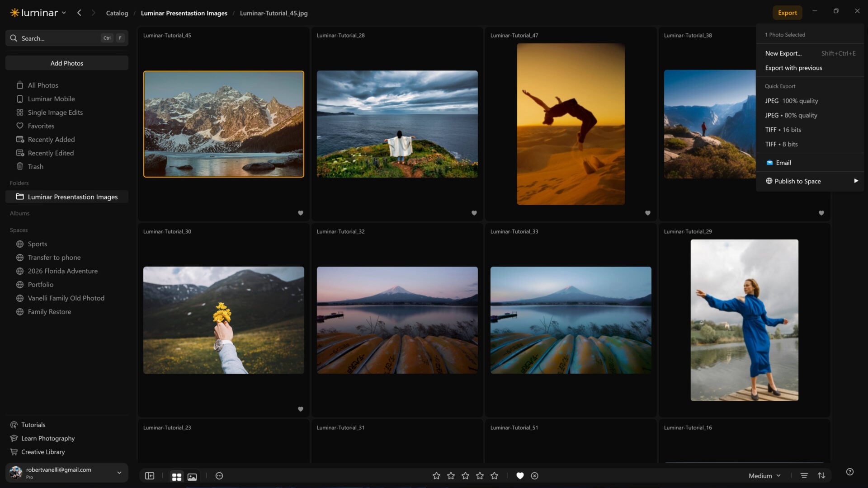
Task: Toggle favorite heart on Luminar-Tutorial_30
Action: (301, 409)
